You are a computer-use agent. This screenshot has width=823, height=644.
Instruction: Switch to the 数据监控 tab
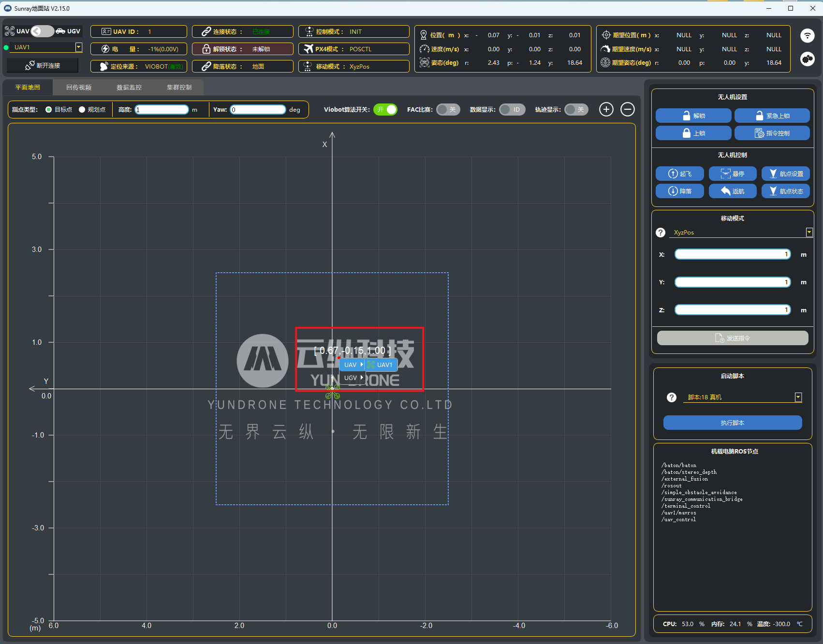click(129, 88)
